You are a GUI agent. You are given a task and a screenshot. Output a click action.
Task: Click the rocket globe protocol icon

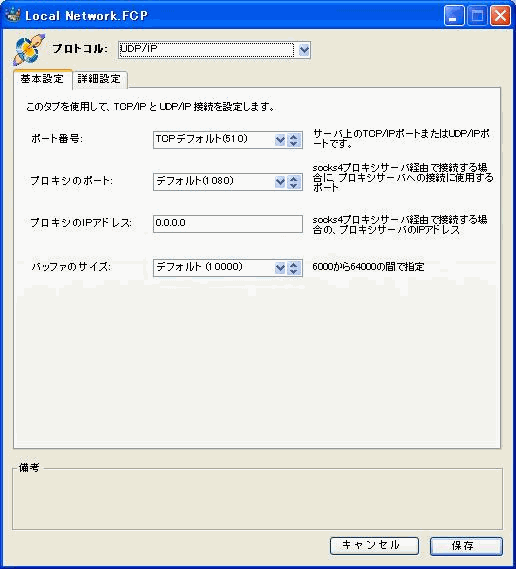pos(29,49)
